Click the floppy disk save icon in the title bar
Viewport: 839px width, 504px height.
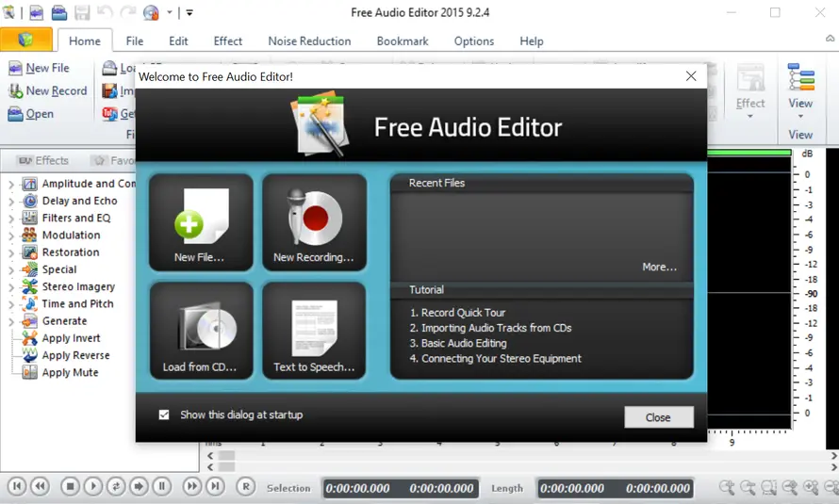[82, 11]
